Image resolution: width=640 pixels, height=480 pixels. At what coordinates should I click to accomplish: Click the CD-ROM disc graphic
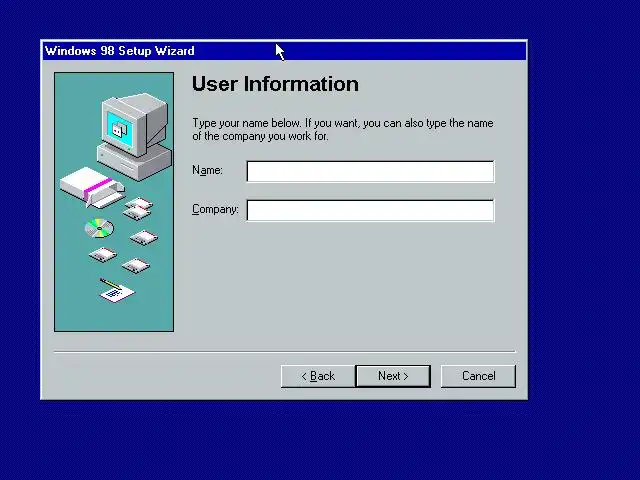coord(99,228)
